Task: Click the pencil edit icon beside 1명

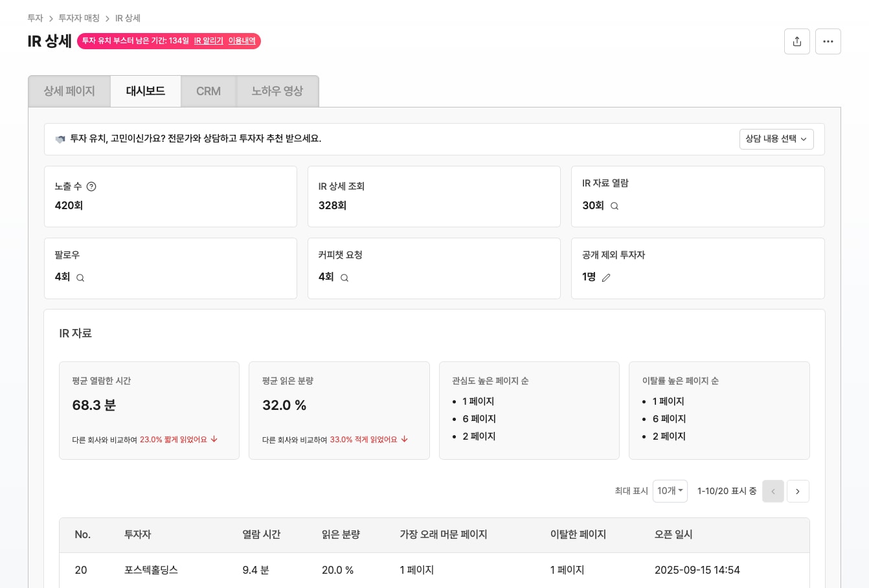Action: pos(606,278)
